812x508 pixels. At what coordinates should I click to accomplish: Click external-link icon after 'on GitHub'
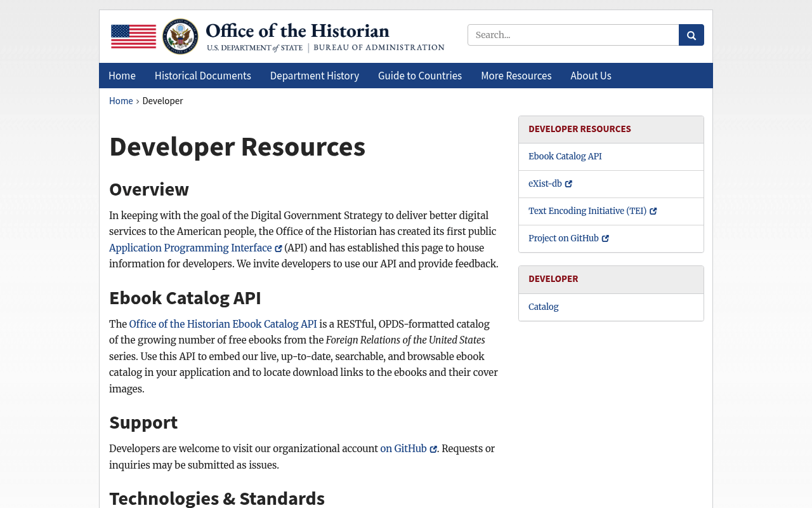click(433, 450)
